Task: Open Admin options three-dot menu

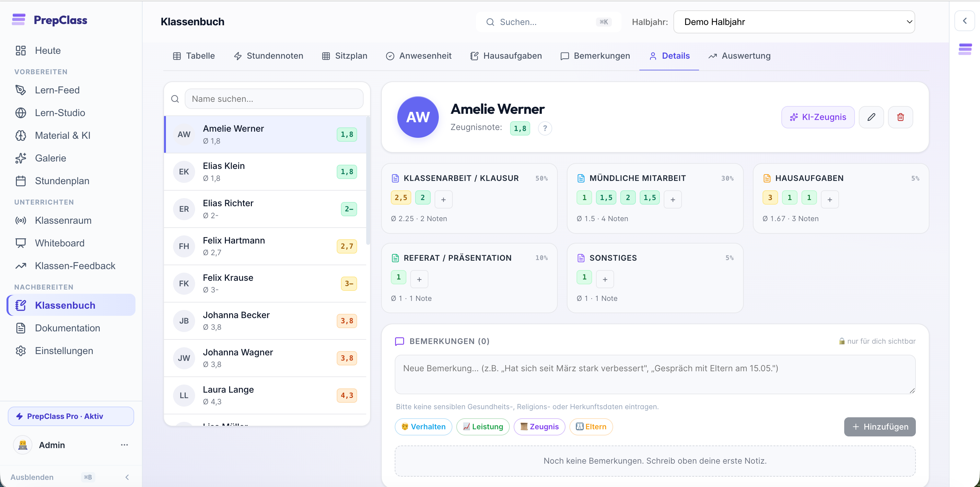Action: [x=124, y=445]
